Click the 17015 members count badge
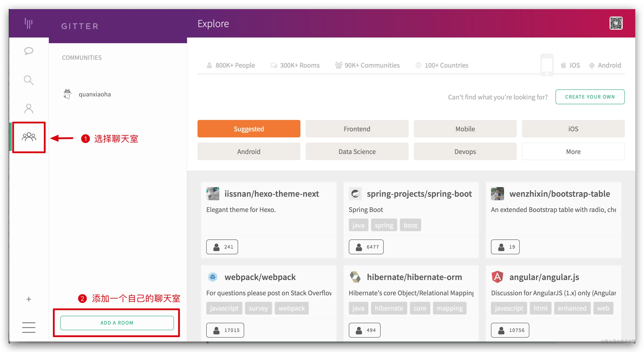 pos(225,330)
